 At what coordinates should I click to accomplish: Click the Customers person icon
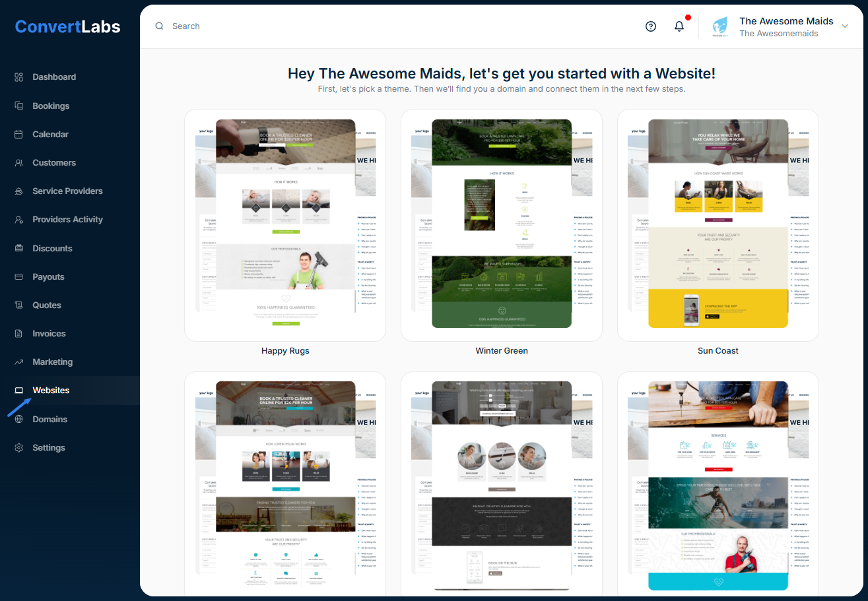[x=19, y=163]
